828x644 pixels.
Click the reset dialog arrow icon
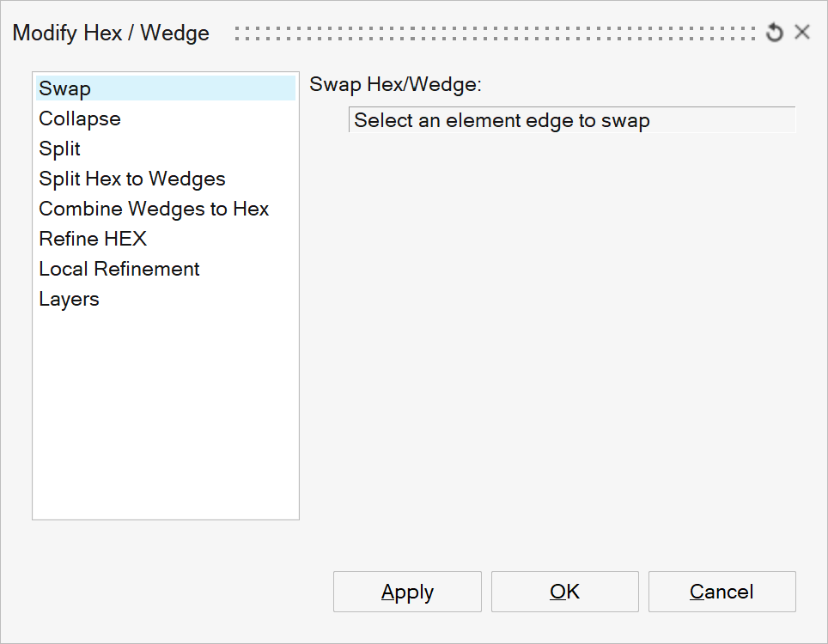point(775,33)
